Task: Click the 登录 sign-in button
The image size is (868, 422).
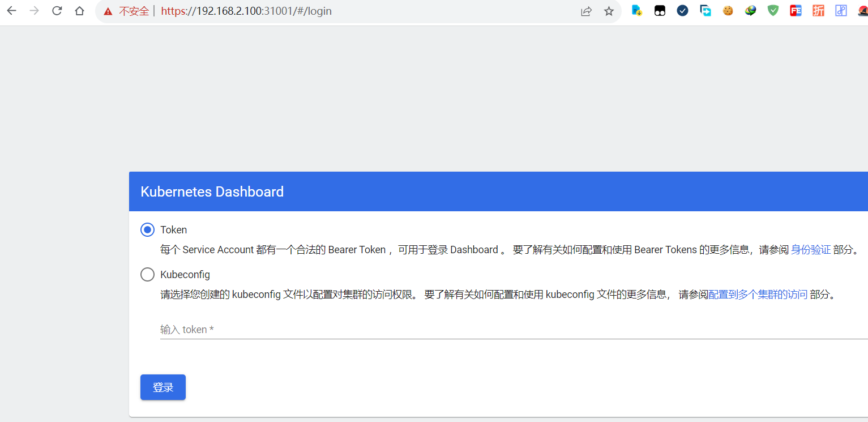Action: pyautogui.click(x=163, y=387)
